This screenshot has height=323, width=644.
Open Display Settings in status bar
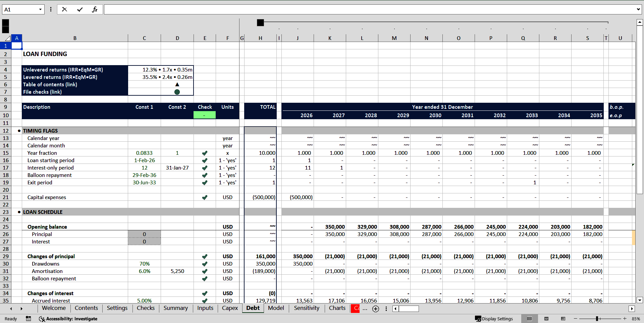[494, 319]
